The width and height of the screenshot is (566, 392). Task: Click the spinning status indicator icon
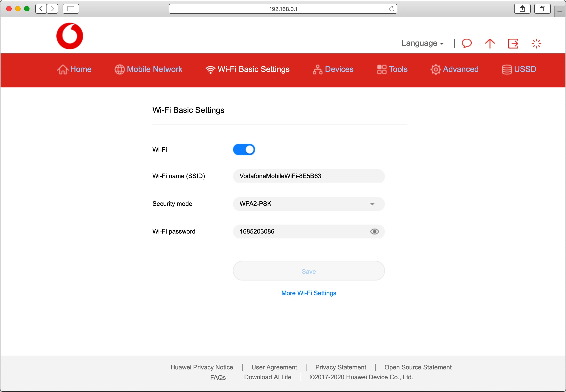[536, 44]
